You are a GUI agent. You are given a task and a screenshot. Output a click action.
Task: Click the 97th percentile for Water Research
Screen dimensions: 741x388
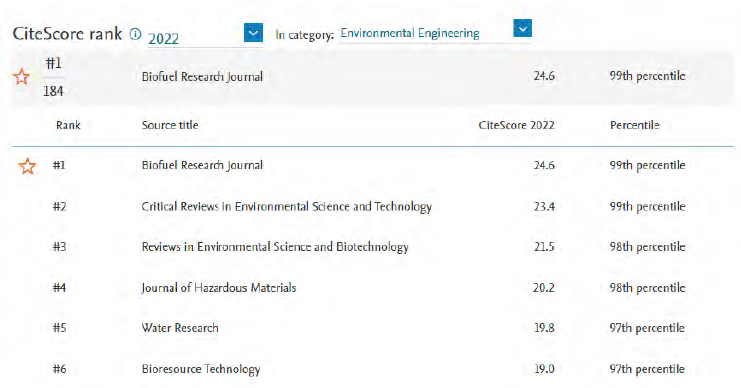pyautogui.click(x=647, y=328)
